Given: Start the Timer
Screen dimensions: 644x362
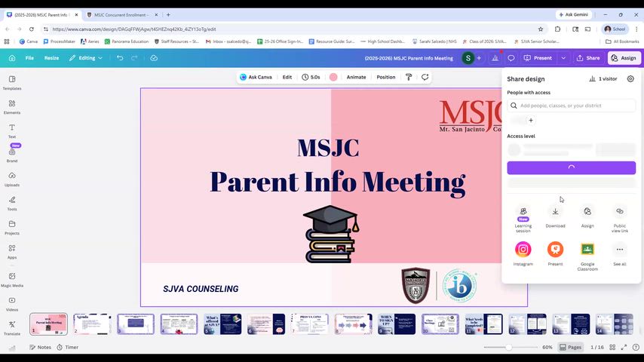Looking at the screenshot, I should click(68, 347).
